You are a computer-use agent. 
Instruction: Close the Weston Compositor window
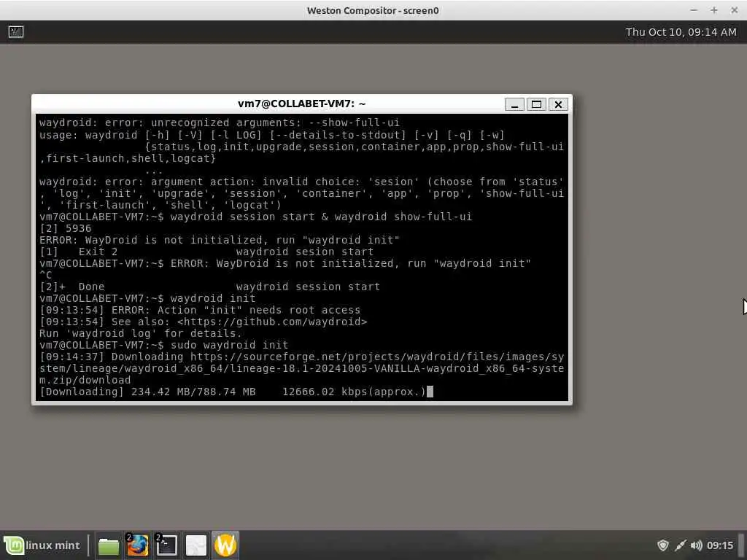pos(734,10)
